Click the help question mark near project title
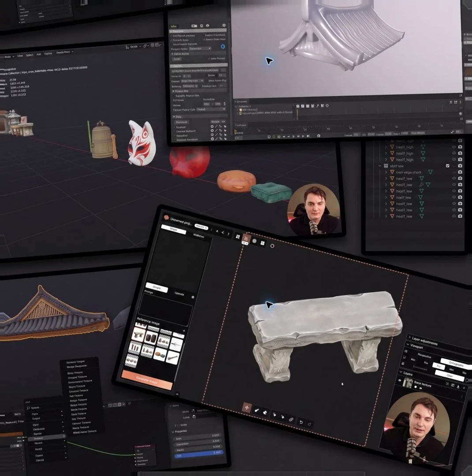 click(228, 234)
